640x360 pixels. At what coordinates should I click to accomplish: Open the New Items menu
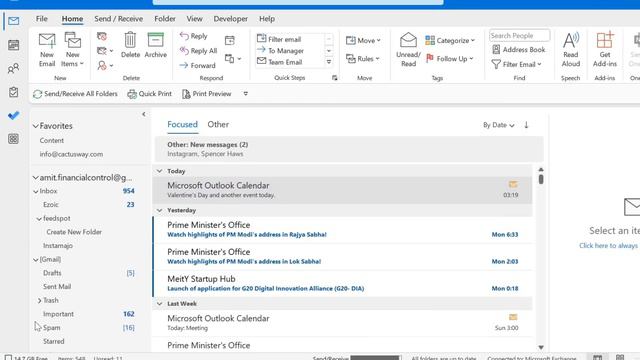73,50
